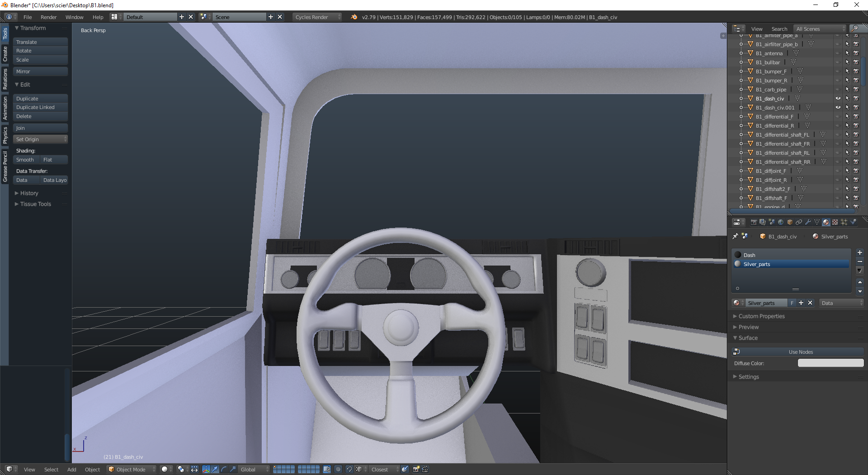Screen dimensions: 868x475
Task: Open the Constraints properties tab (chain icon)
Action: click(x=799, y=222)
